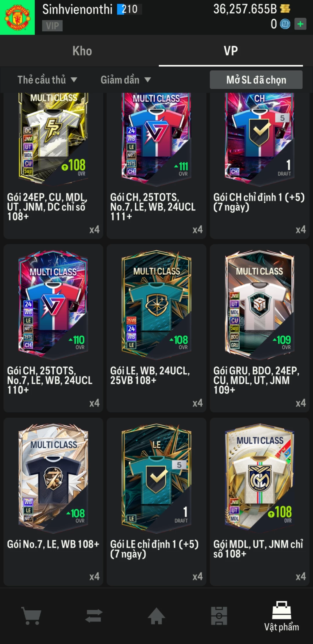Open the squad pitch icon

[x=219, y=616]
